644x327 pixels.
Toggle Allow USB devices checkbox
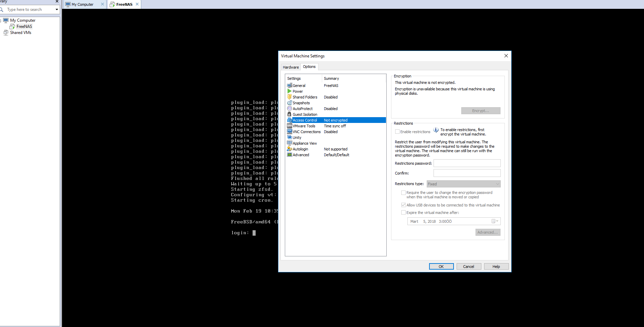pyautogui.click(x=403, y=205)
